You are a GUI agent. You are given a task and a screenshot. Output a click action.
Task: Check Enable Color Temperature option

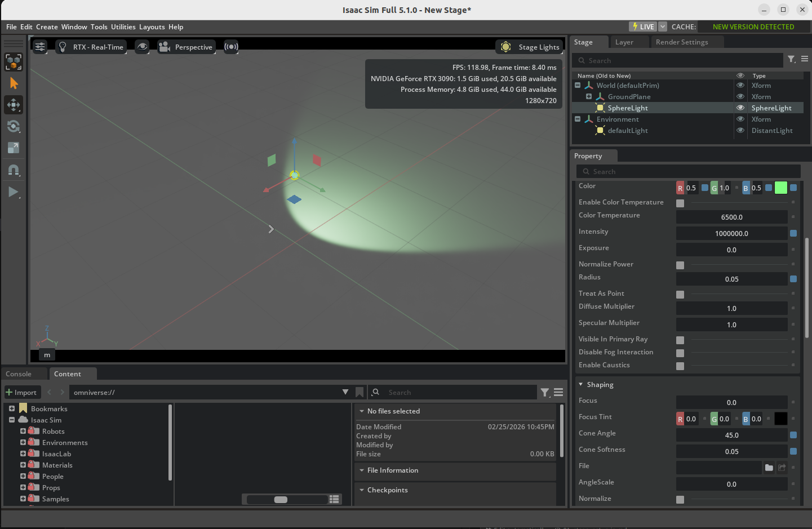click(680, 203)
